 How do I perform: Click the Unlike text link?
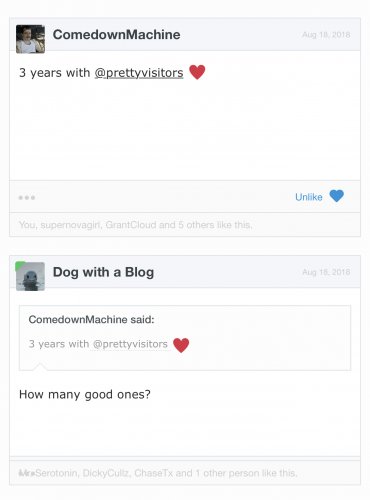309,197
